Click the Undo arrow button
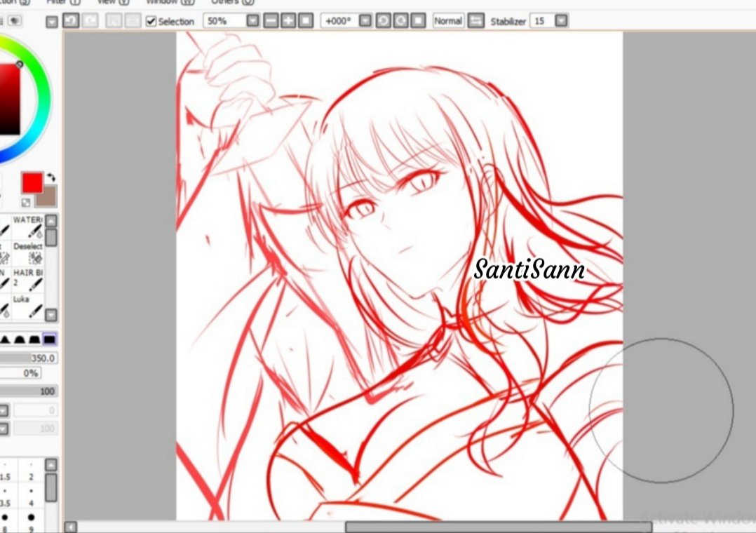This screenshot has height=533, width=756. pyautogui.click(x=71, y=21)
